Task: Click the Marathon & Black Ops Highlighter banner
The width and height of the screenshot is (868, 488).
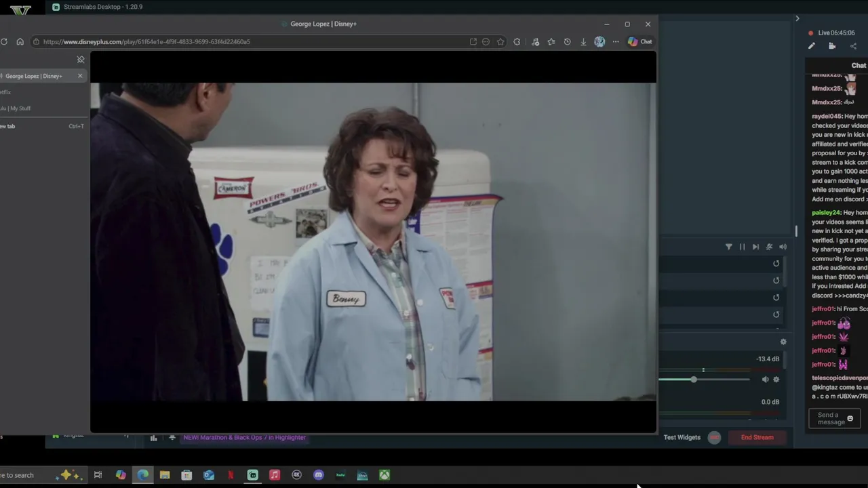Action: 245,437
